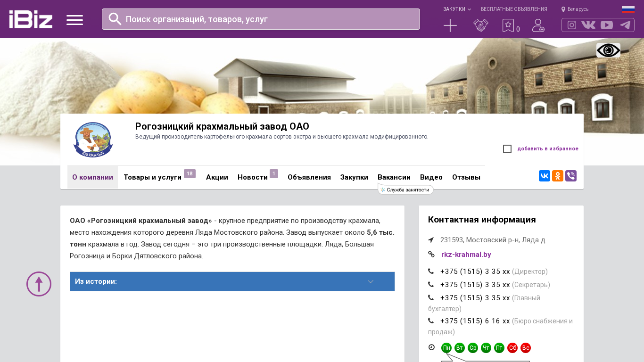Screen dimensions: 644x362
Task: Focus the organization search field
Action: [x=261, y=19]
